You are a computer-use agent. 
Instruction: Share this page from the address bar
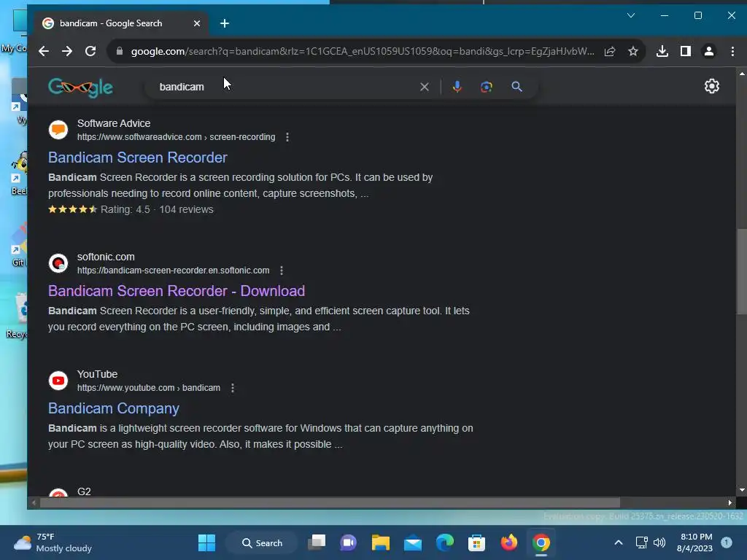[x=610, y=52]
